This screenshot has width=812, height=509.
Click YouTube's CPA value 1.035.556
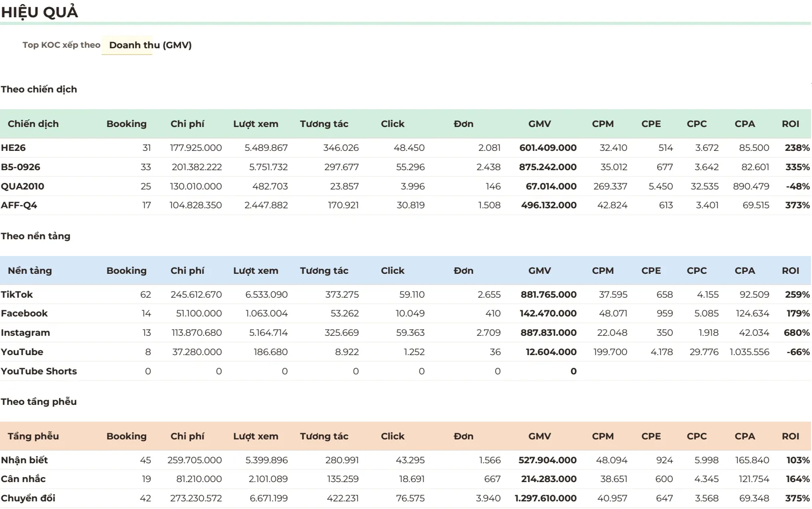[x=750, y=352]
